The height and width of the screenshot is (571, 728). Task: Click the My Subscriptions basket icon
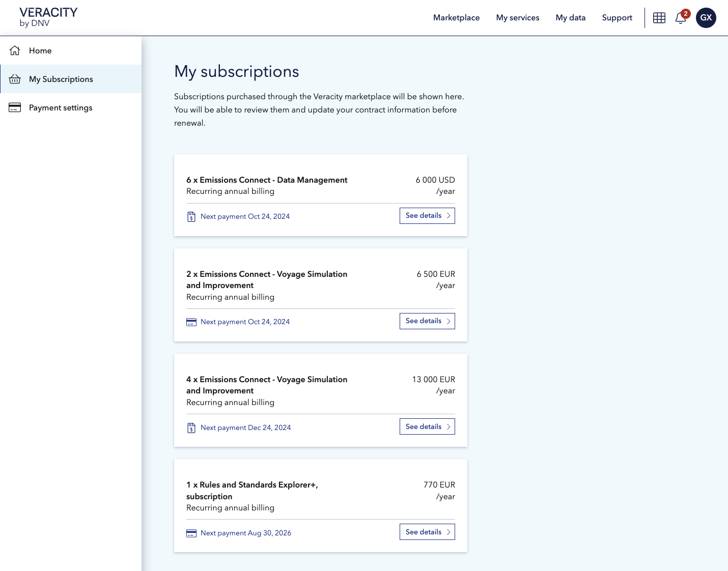pos(15,79)
